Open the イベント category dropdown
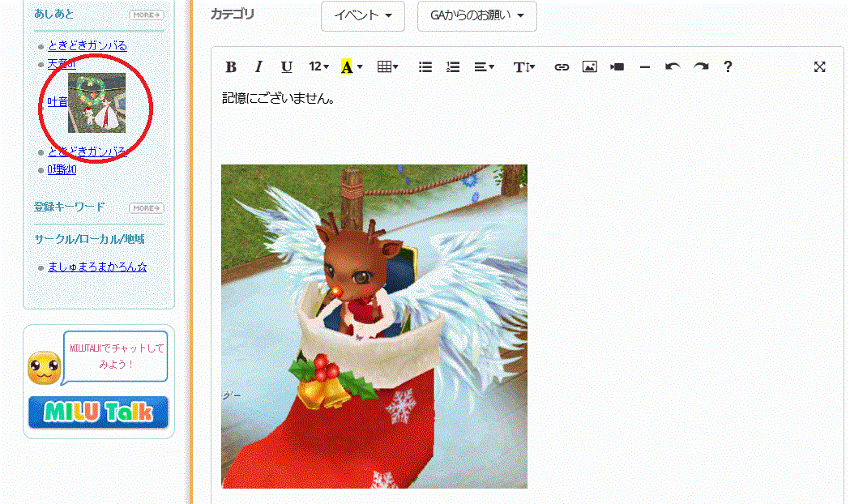 (x=362, y=15)
